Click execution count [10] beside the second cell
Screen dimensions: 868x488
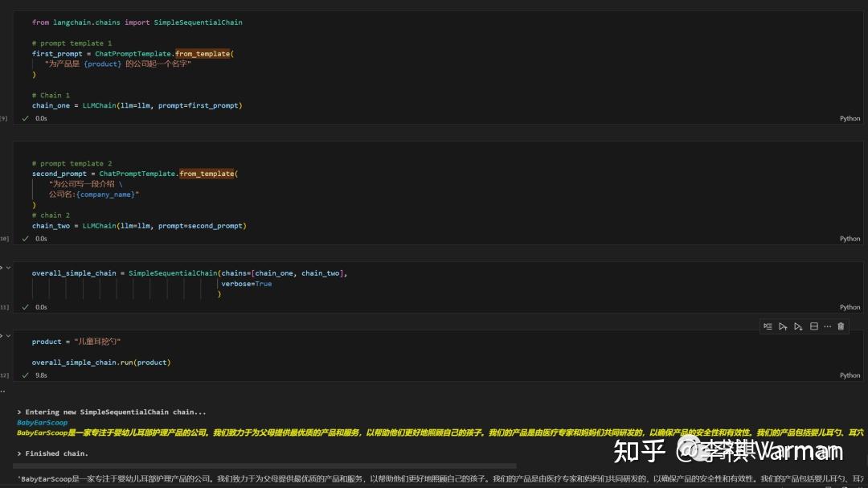[2, 238]
